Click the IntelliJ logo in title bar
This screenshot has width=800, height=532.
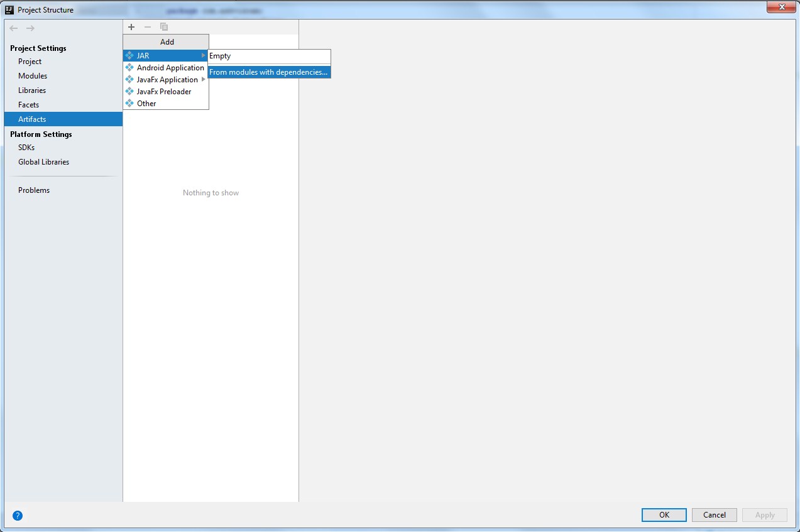coord(9,9)
